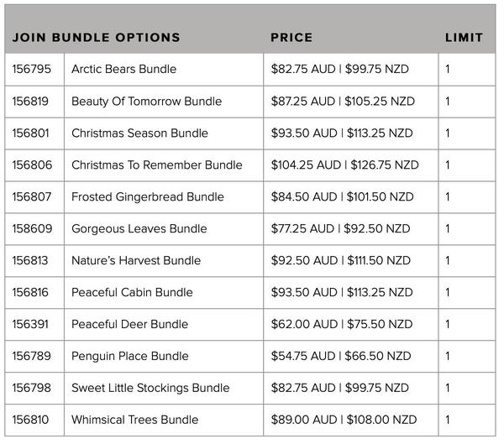Click item number 156391
Screen dimensions: 504x444
click(x=31, y=325)
